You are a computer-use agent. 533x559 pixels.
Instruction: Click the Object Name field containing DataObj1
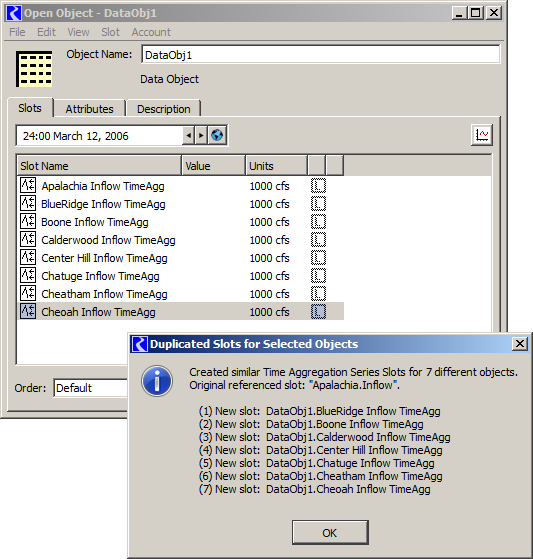[x=321, y=55]
